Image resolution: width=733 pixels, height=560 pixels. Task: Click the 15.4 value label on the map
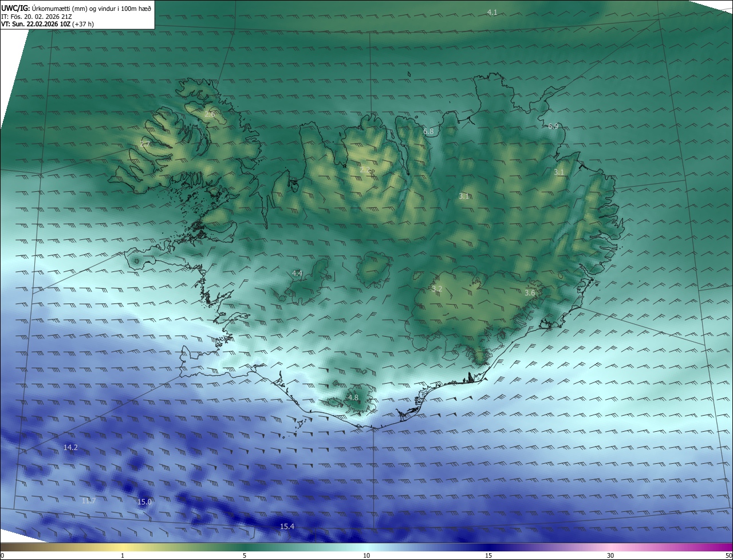coord(287,526)
